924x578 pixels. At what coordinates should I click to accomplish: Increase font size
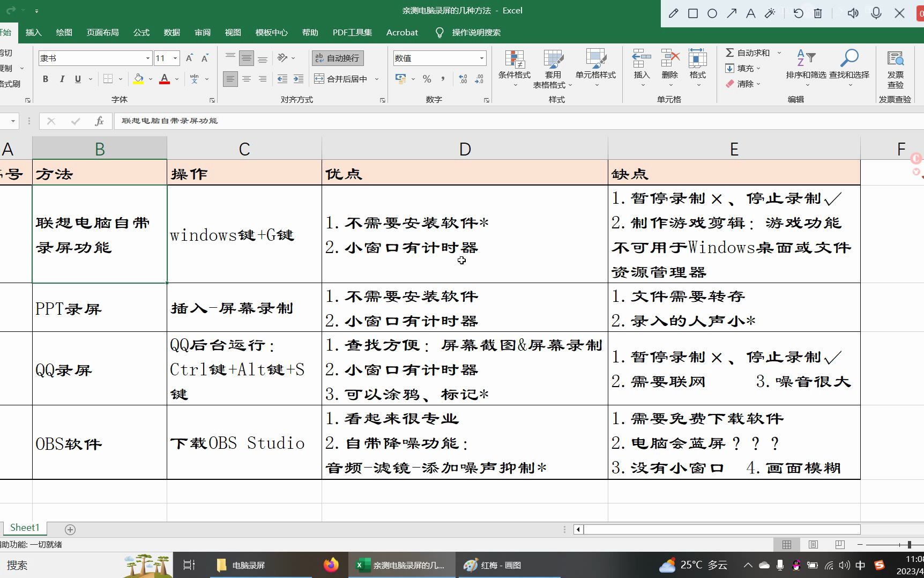point(189,58)
